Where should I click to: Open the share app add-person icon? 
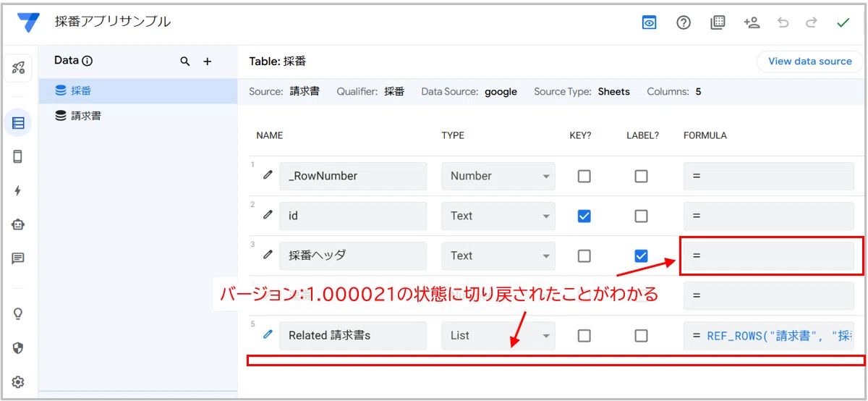[x=752, y=22]
